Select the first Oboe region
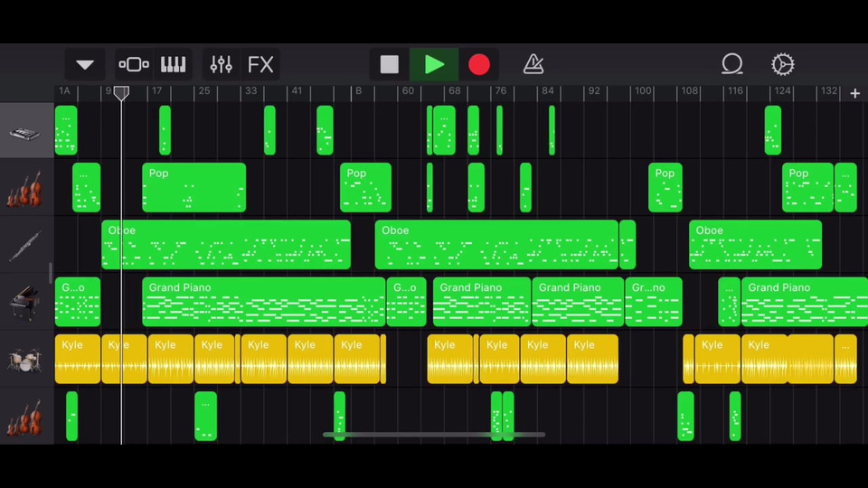The height and width of the screenshot is (488, 868). click(x=226, y=245)
